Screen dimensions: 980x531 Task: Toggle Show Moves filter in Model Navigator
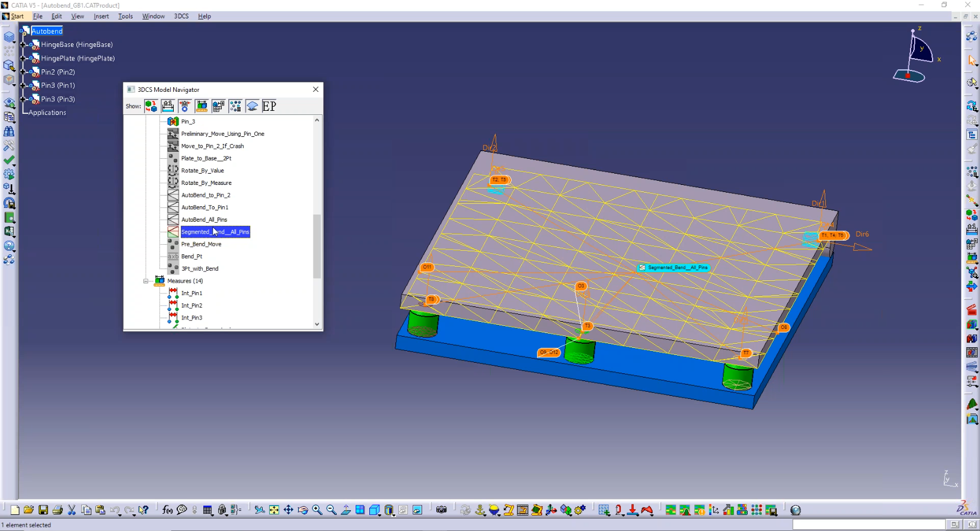[x=151, y=106]
